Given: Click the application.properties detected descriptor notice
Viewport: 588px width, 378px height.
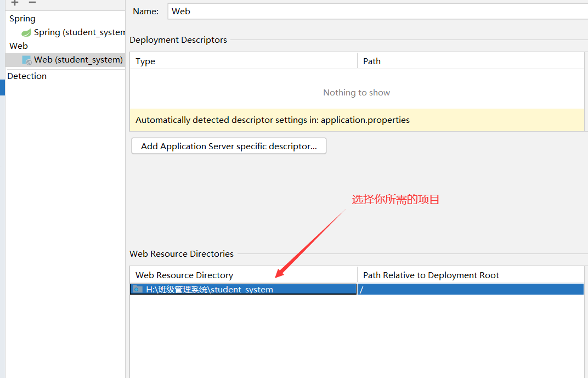Looking at the screenshot, I should [x=357, y=120].
